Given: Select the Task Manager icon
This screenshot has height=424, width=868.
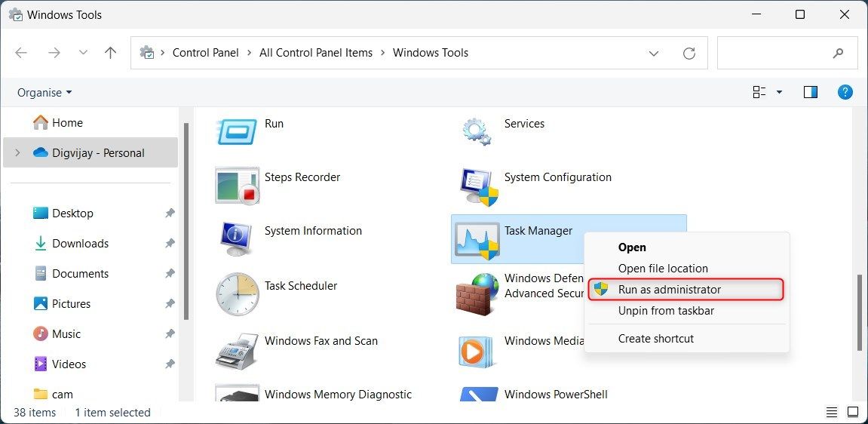Looking at the screenshot, I should pyautogui.click(x=477, y=241).
